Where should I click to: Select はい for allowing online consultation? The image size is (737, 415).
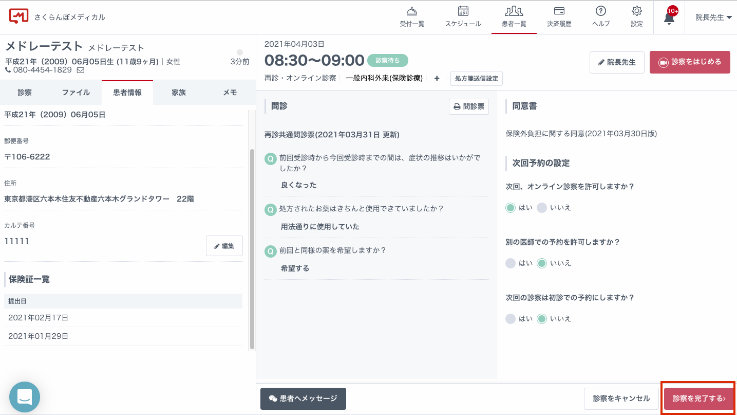click(512, 208)
